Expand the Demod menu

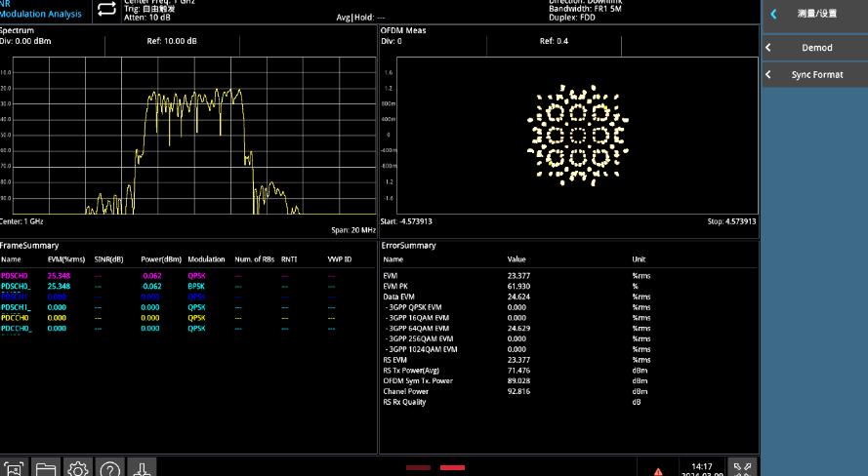814,48
